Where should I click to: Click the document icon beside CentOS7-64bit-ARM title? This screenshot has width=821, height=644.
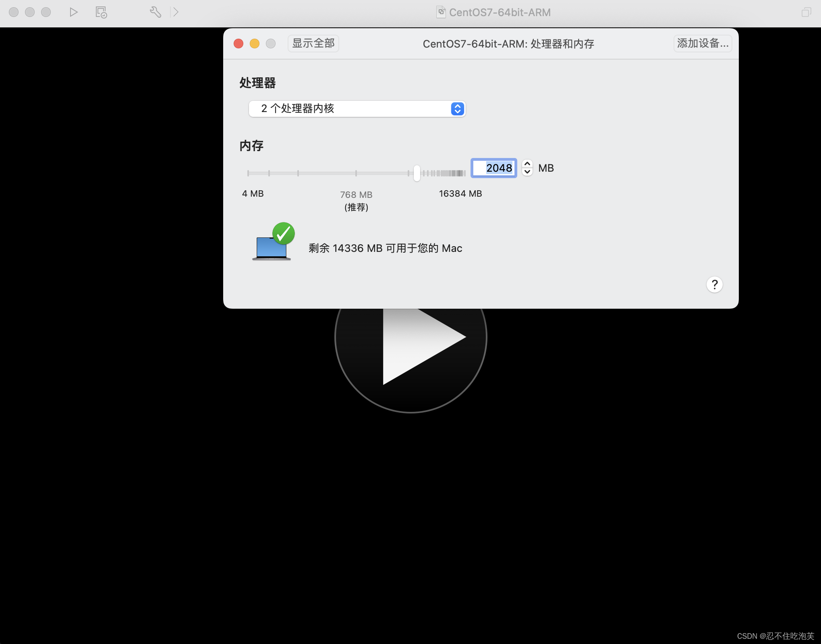[x=441, y=12]
